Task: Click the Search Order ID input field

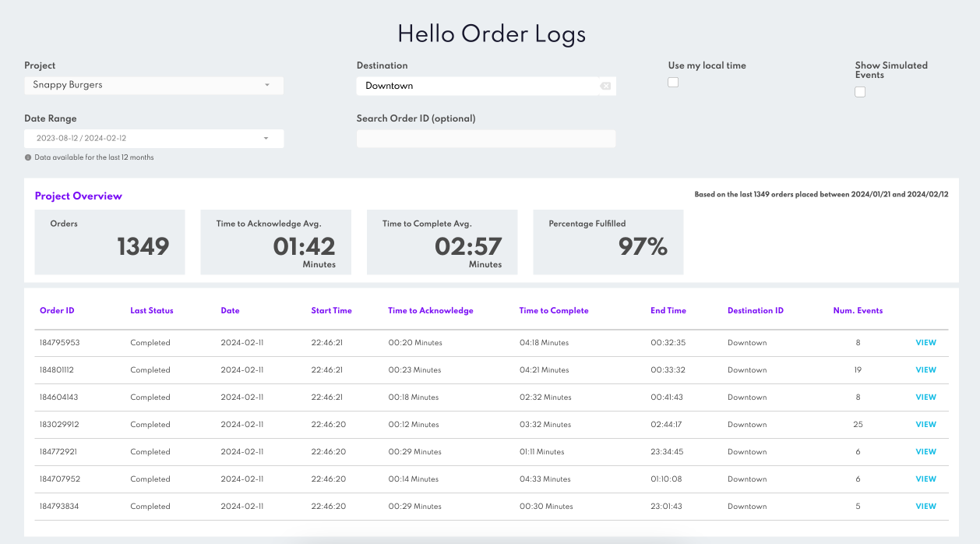Action: pyautogui.click(x=486, y=139)
